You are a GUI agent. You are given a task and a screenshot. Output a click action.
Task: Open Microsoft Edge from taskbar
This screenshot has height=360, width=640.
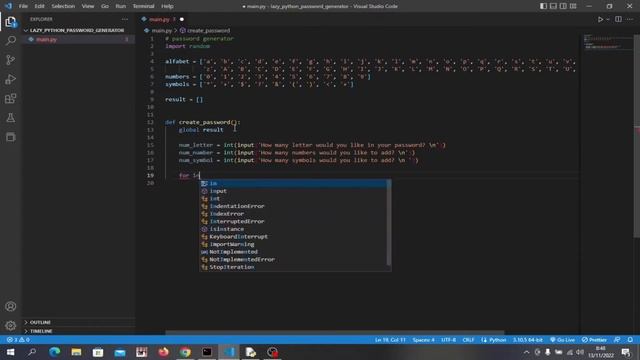click(54, 352)
